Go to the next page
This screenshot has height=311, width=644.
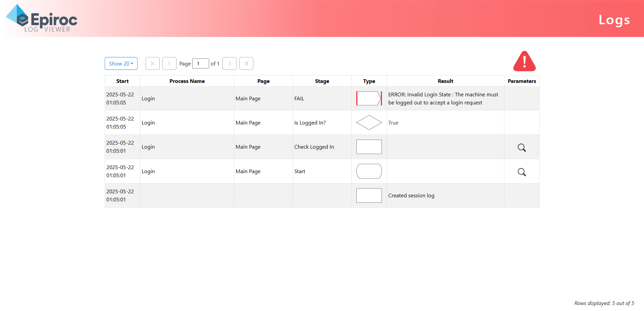tap(230, 64)
